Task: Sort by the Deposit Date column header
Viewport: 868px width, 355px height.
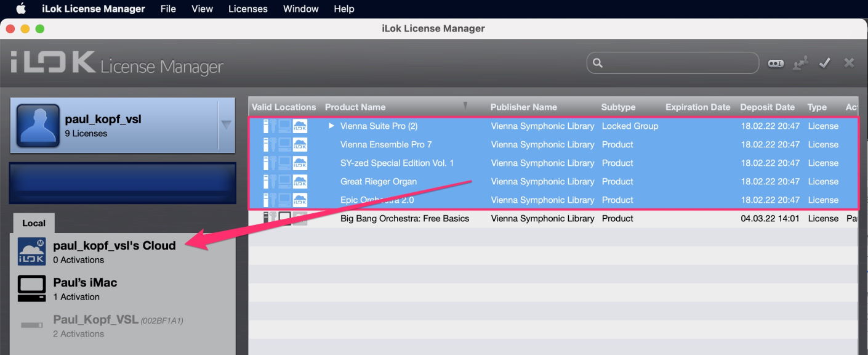Action: click(768, 107)
